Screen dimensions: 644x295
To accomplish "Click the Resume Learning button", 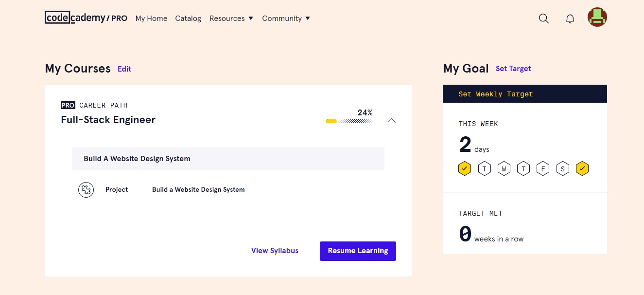I will 358,251.
